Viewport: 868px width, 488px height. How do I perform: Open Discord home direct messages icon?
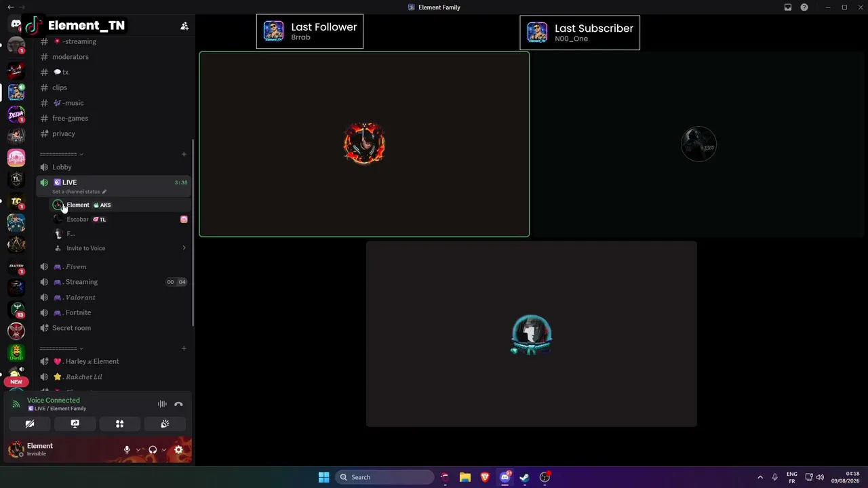[x=16, y=25]
